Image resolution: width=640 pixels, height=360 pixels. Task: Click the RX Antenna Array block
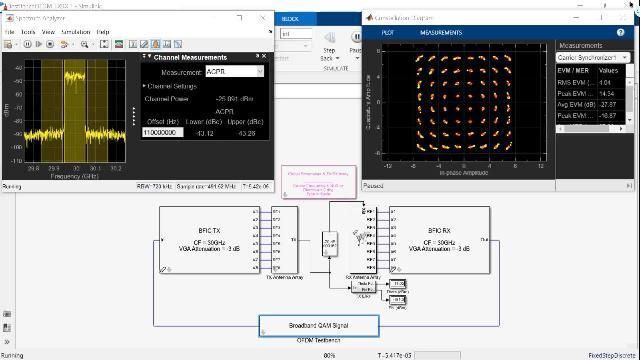[x=363, y=240]
